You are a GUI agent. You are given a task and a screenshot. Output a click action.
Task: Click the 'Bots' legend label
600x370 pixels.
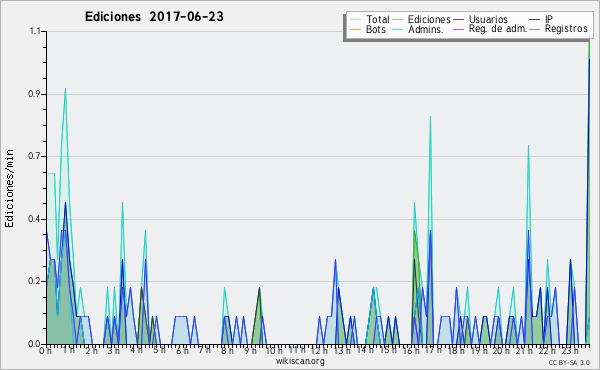(375, 29)
